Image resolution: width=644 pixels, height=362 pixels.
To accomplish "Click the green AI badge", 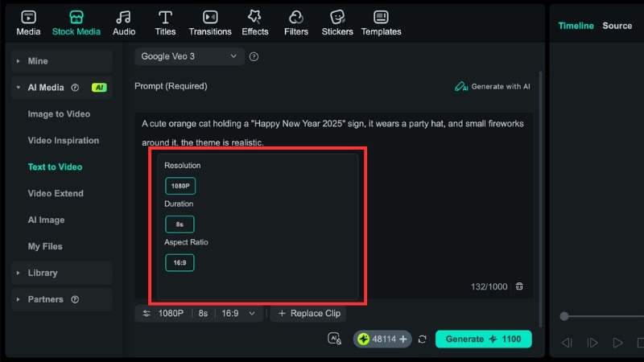I will coord(99,88).
